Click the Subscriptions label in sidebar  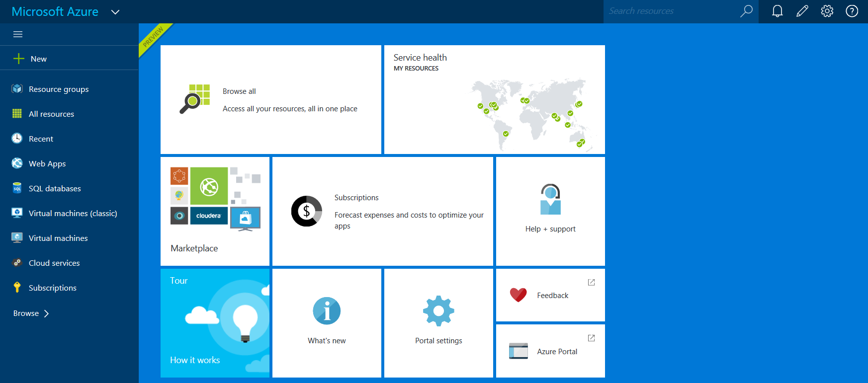pyautogui.click(x=53, y=288)
